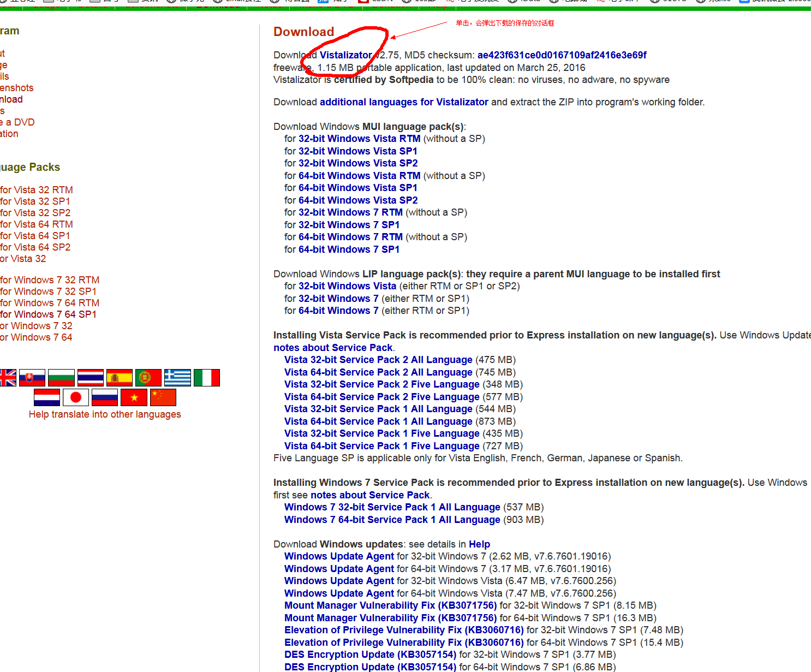This screenshot has height=672, width=811.
Task: Download Windows Update Agent for 32-bit Windows 7
Action: coord(339,556)
